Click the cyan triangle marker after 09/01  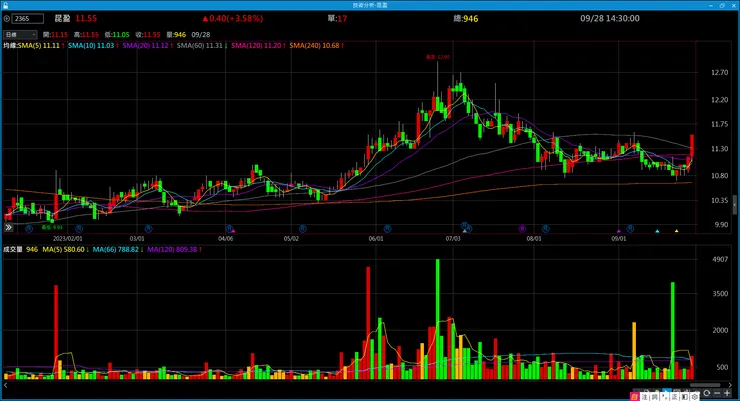tap(657, 231)
